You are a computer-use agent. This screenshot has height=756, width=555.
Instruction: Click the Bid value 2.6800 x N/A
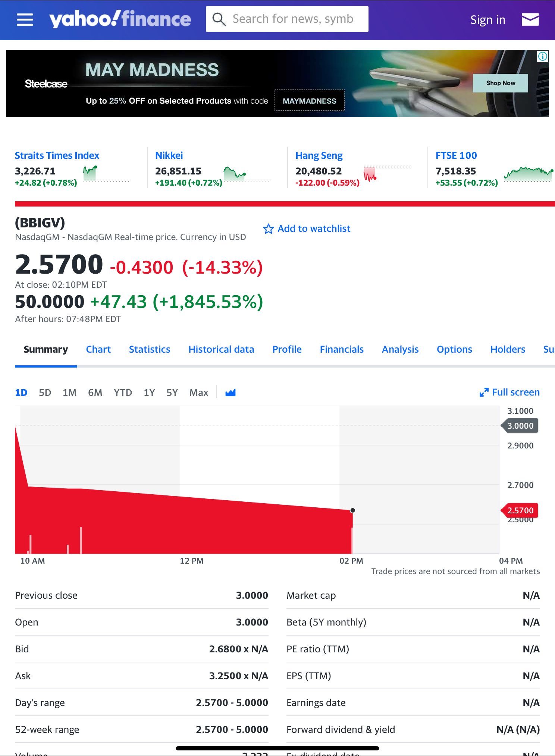[238, 649]
